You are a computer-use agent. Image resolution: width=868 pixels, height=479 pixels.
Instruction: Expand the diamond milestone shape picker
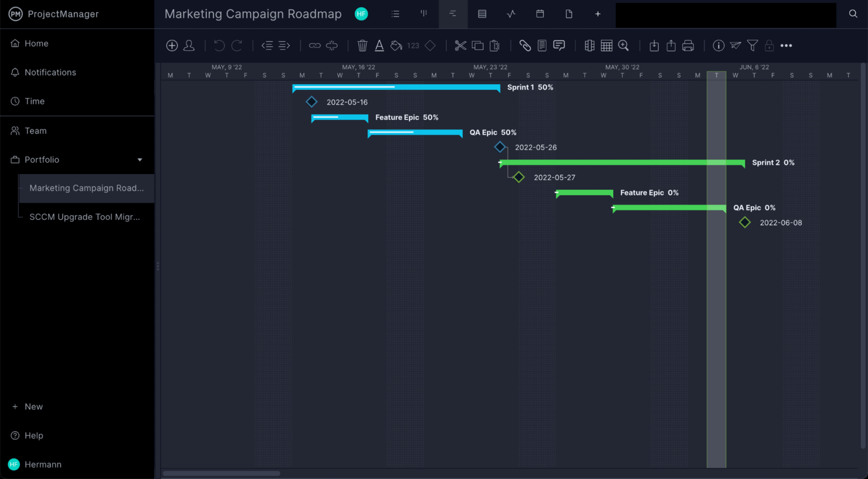pyautogui.click(x=430, y=45)
